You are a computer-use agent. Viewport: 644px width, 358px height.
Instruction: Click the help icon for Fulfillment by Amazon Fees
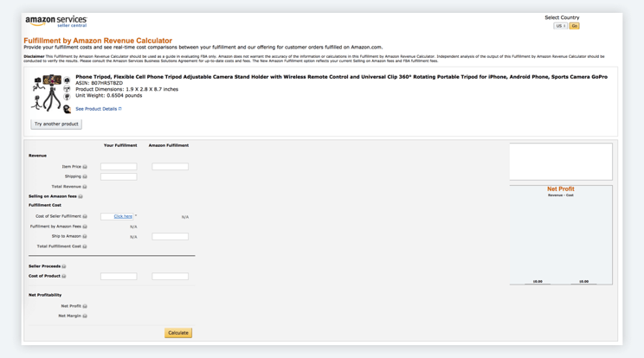click(85, 227)
